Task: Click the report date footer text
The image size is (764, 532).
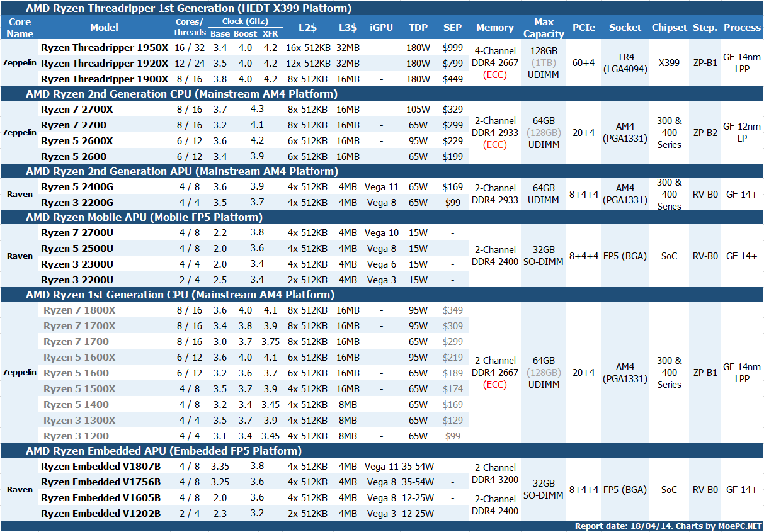Action: pyautogui.click(x=668, y=526)
